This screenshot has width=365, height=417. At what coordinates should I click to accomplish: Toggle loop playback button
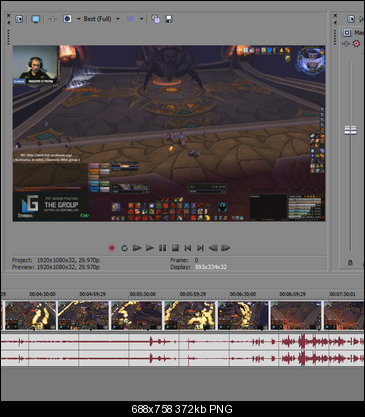124,248
